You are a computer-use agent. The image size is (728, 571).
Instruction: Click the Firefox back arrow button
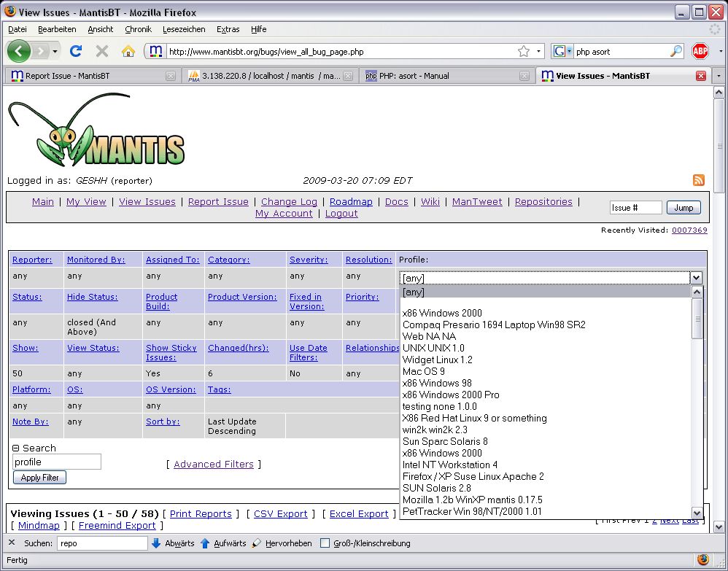[19, 51]
